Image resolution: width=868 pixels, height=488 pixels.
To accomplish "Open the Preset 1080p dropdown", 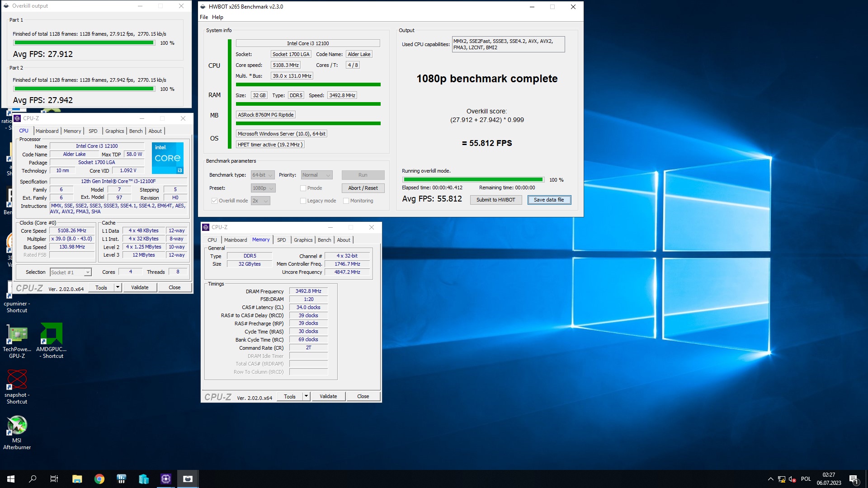I will (x=263, y=188).
